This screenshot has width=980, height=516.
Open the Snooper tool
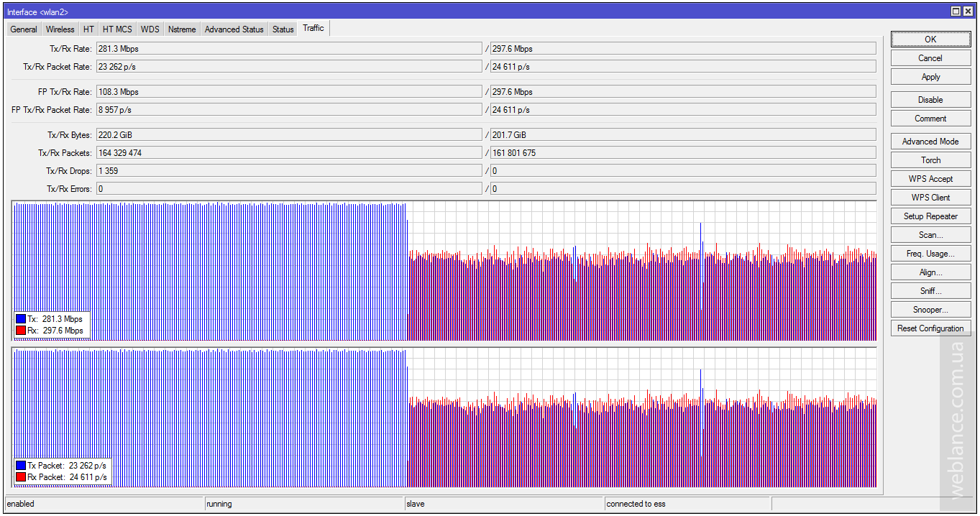point(930,310)
